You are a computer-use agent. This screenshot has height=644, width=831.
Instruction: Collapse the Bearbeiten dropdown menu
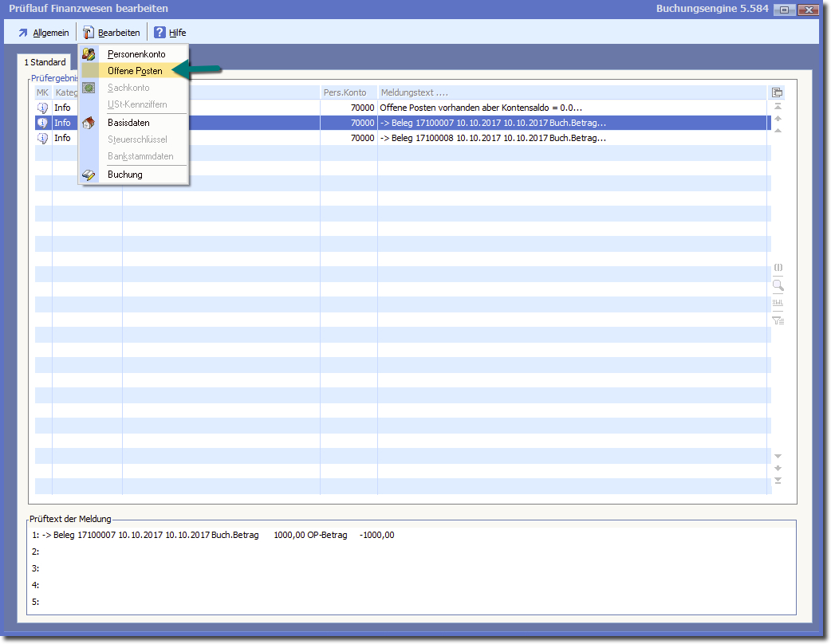112,33
